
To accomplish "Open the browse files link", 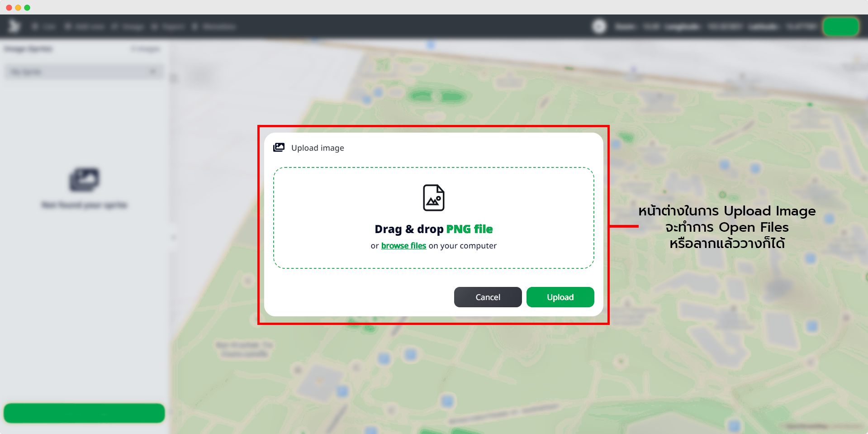I will click(x=403, y=246).
